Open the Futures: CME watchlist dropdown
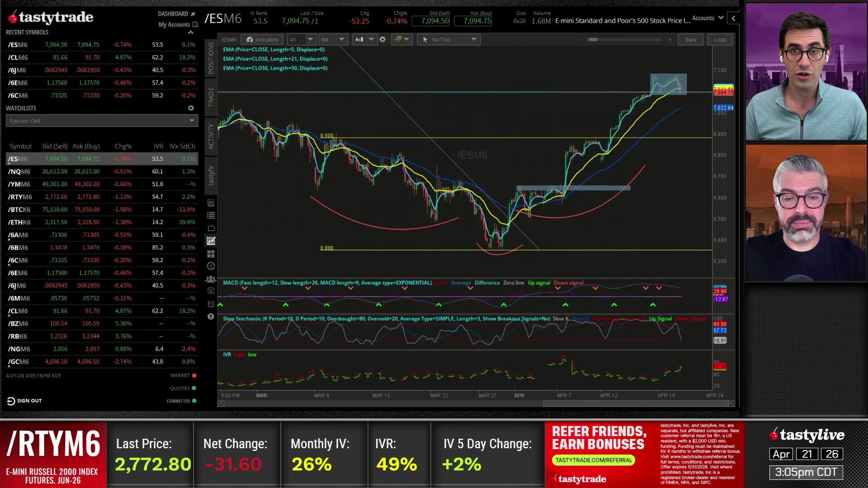 pos(102,121)
